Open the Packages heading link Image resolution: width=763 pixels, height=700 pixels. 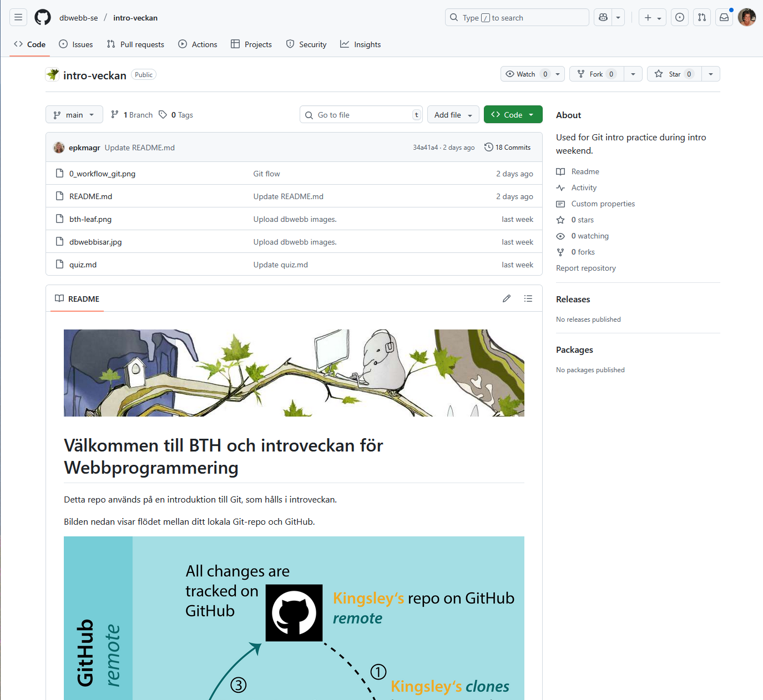click(x=574, y=349)
